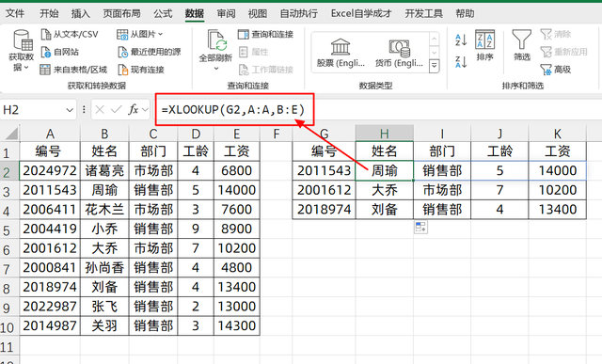Open the 开发工具 ribbon tab
602x364 pixels.
coord(423,14)
